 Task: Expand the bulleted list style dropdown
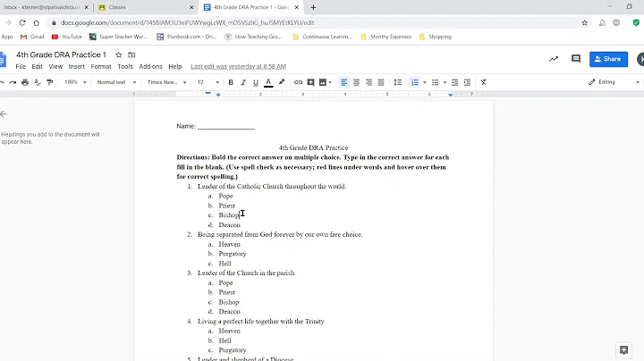coord(445,82)
